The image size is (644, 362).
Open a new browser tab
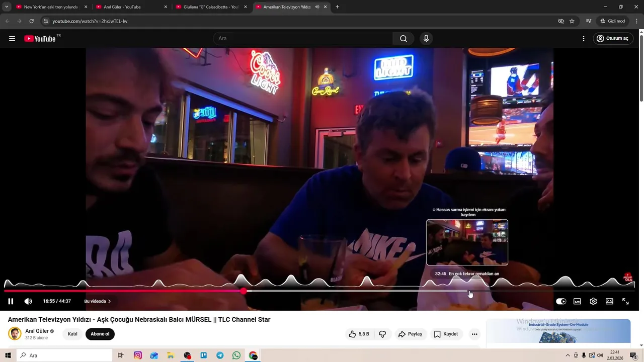point(337,7)
